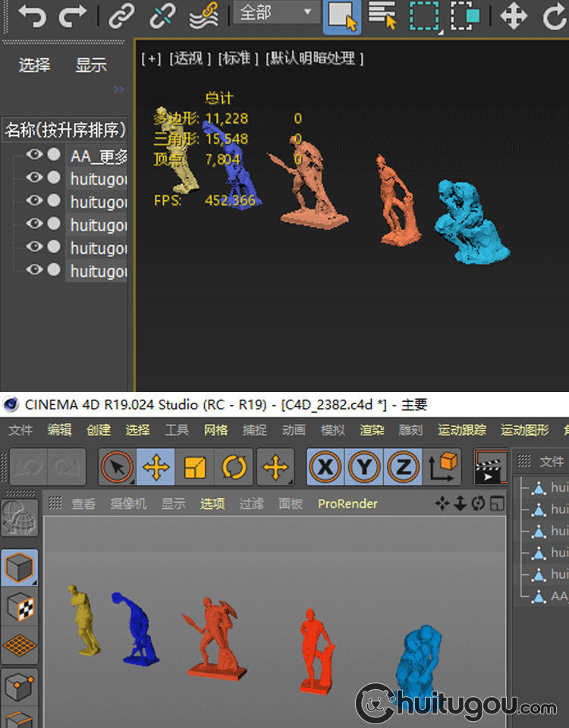Open the 全部 selection filter dropdown
The image size is (569, 728).
point(276,13)
